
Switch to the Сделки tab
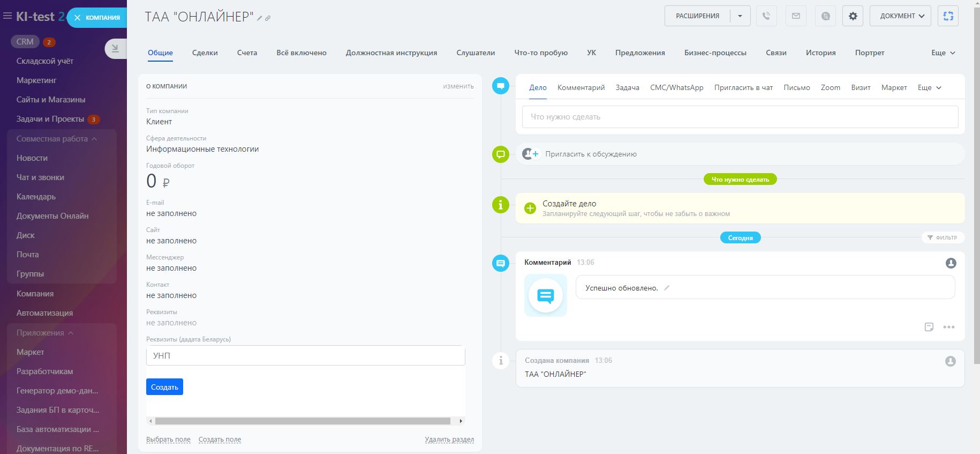[x=205, y=53]
